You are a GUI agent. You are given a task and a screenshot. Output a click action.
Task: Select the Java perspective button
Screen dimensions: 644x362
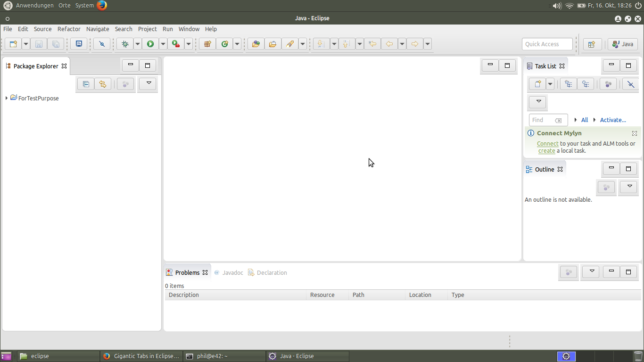[623, 44]
